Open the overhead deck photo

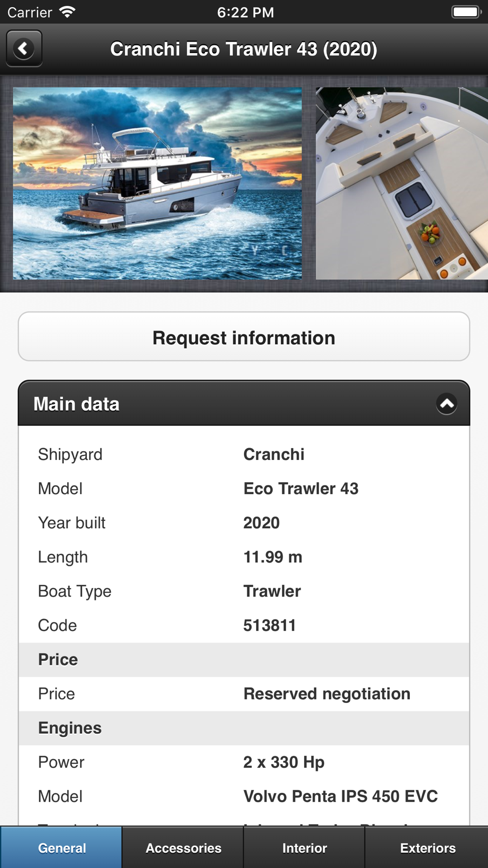(x=402, y=183)
